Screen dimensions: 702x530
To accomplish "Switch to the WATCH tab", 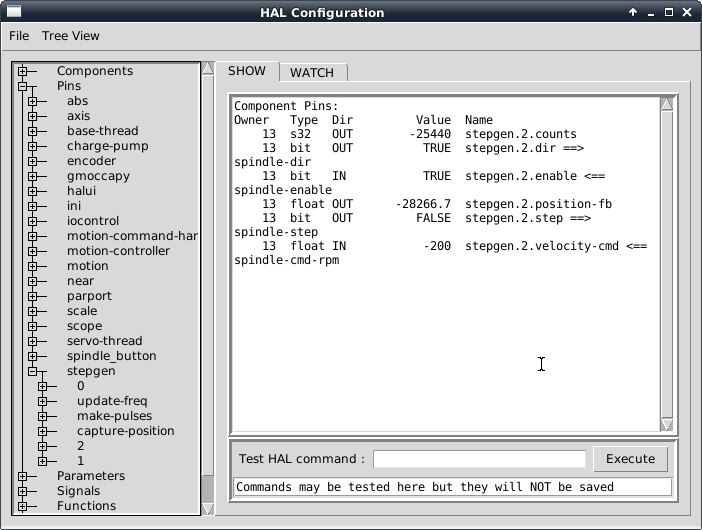I will (x=312, y=73).
